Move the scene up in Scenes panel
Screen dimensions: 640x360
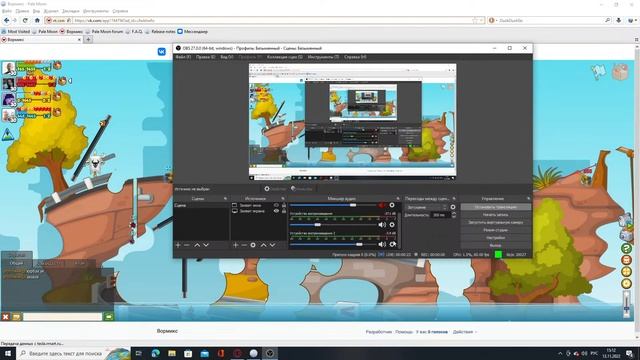click(x=197, y=245)
